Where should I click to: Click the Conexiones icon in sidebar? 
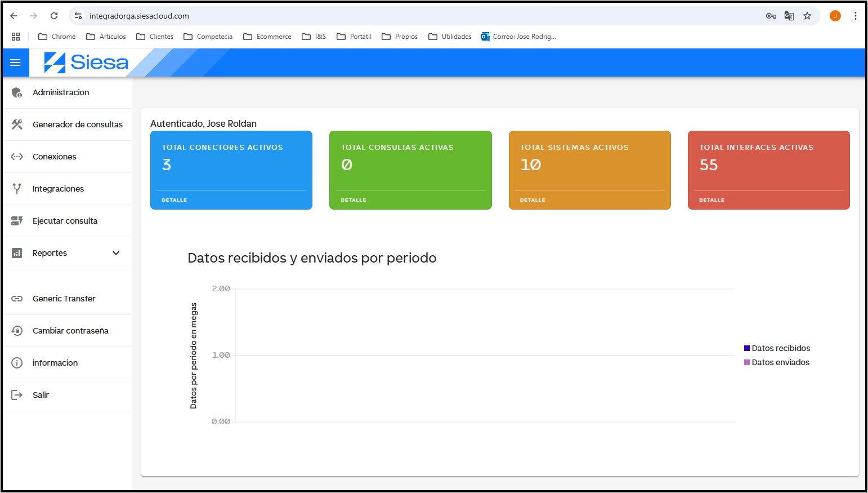tap(17, 157)
